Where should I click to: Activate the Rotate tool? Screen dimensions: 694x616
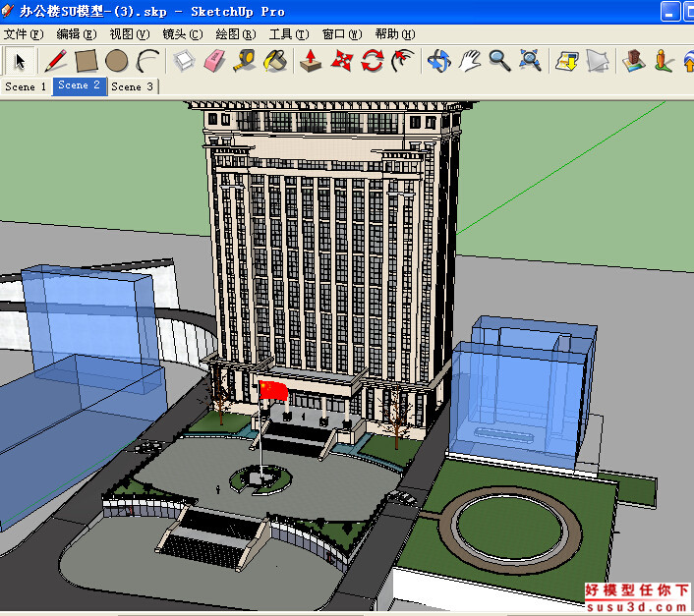373,61
